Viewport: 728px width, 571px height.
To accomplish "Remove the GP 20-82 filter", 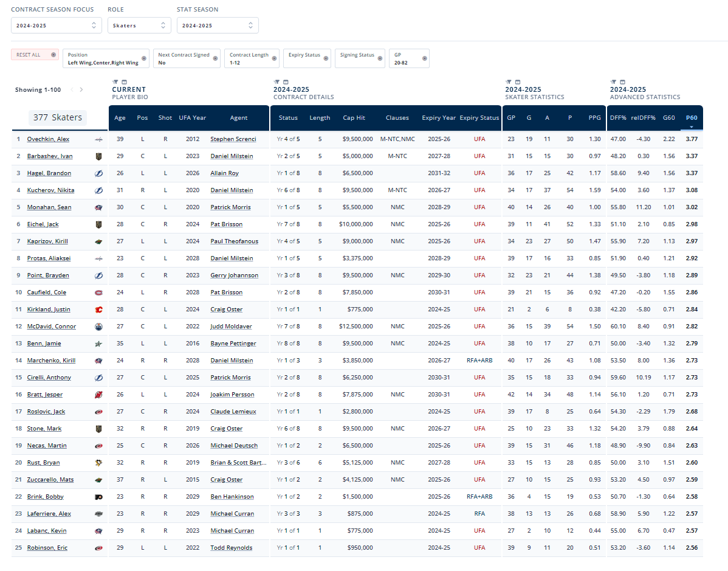I will tap(424, 58).
